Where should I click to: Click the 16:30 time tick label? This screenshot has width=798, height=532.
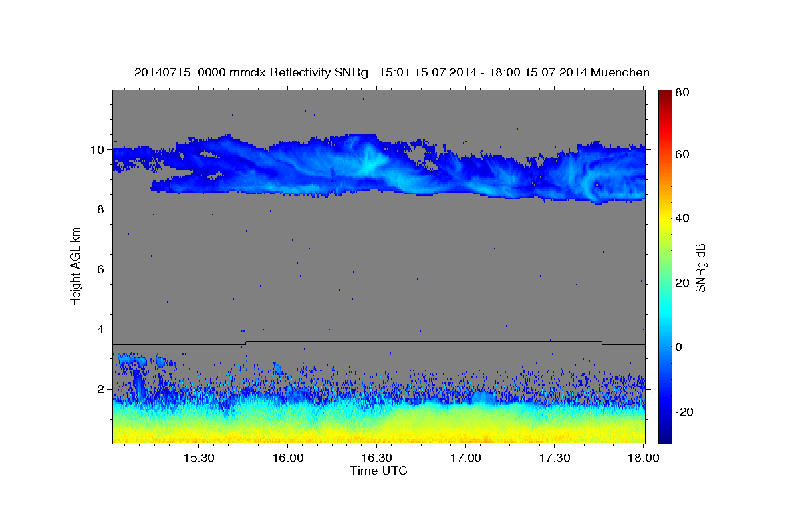pos(376,458)
